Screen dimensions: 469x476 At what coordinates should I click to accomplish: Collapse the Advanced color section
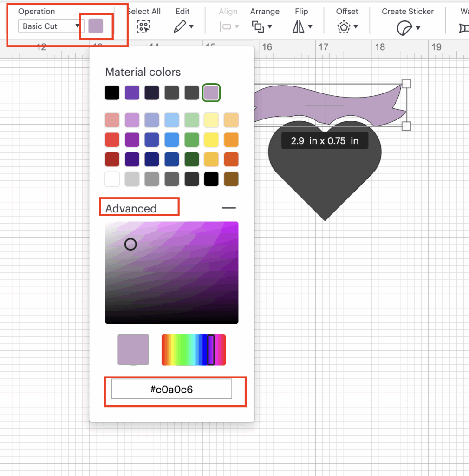coord(229,208)
